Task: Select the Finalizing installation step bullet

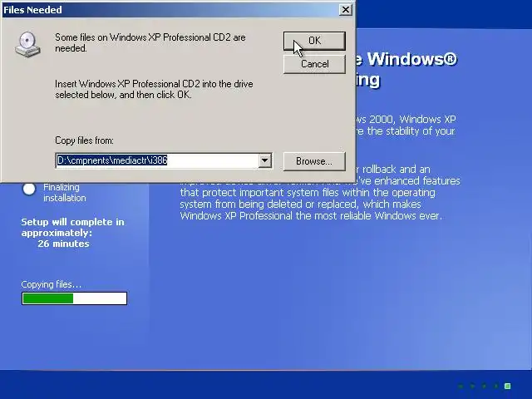Action: click(29, 189)
